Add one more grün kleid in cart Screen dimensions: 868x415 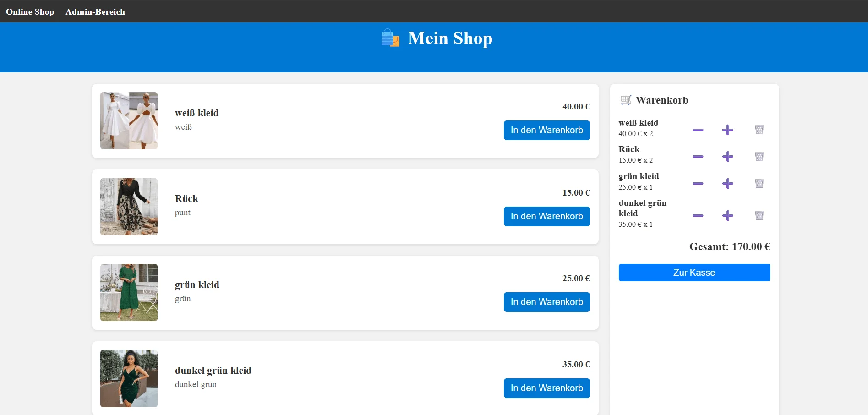click(727, 184)
